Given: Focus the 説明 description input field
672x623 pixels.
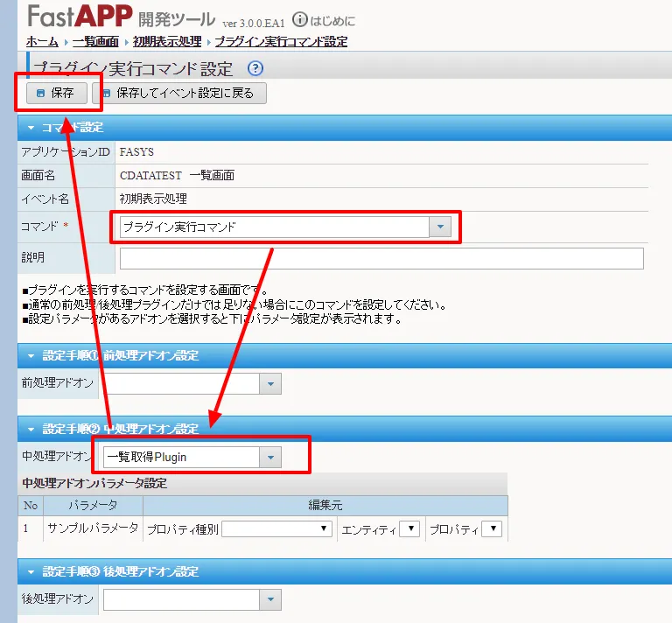Looking at the screenshot, I should (381, 258).
